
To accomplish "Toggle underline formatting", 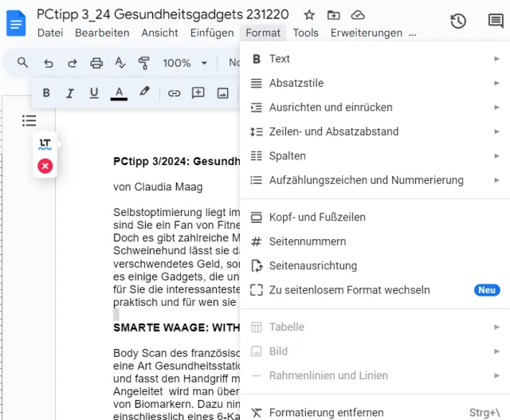I will pos(94,93).
